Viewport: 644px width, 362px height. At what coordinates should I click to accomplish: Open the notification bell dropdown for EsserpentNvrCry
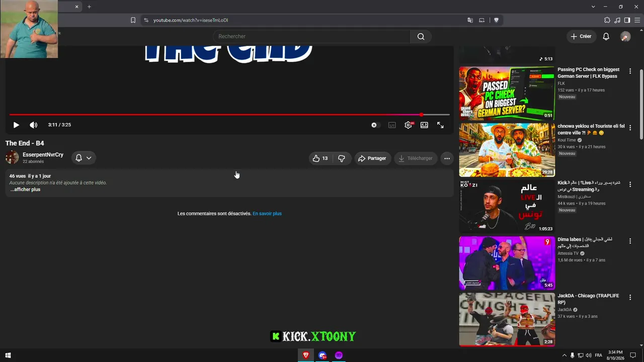point(84,158)
